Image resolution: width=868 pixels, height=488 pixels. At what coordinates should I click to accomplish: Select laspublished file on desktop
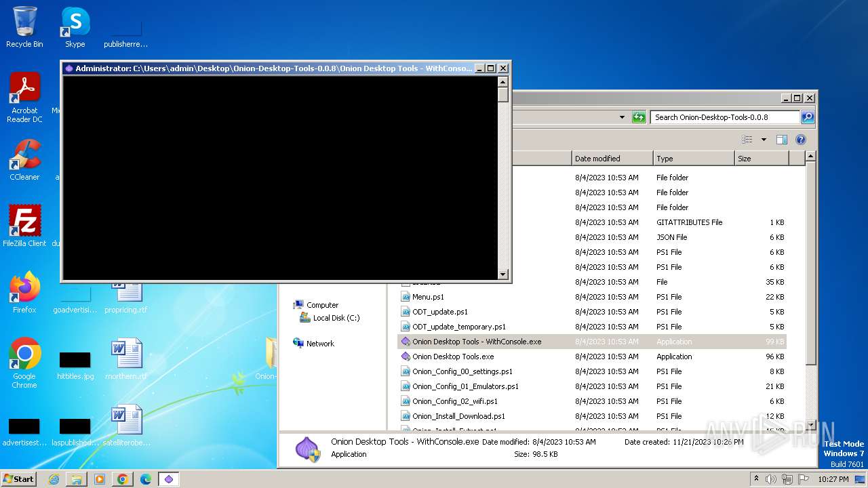point(75,431)
